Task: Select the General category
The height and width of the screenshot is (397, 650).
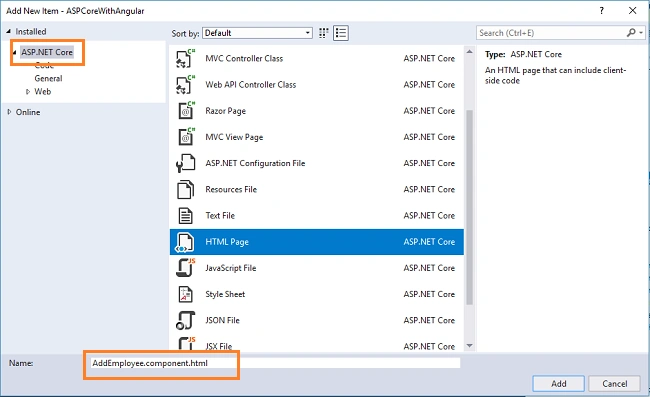Action: tap(48, 78)
